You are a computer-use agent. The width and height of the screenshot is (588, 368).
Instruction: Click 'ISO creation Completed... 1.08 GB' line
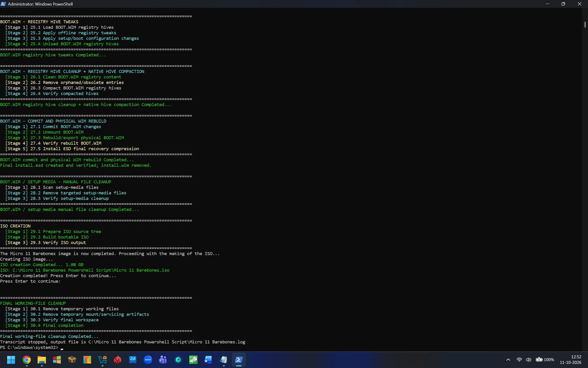click(42, 265)
